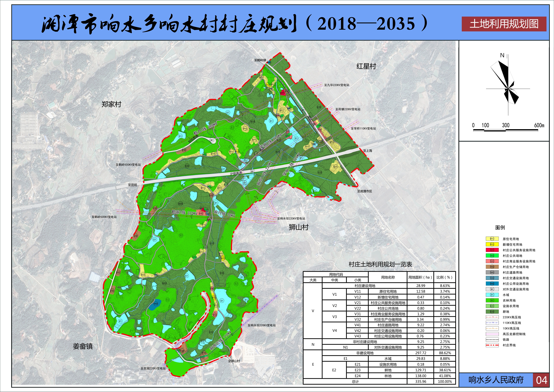
Task: Click the 姜畲镇 town label
Action: click(x=83, y=346)
